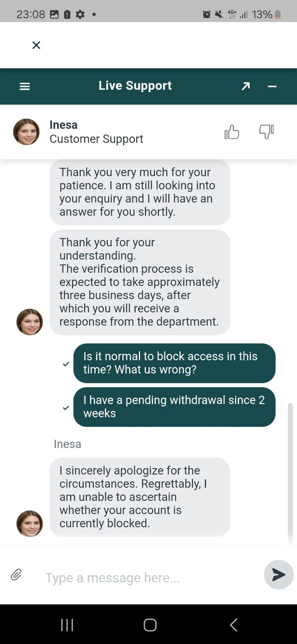Viewport: 297px width, 644px height.
Task: Open Android recent apps button
Action: tap(67, 625)
